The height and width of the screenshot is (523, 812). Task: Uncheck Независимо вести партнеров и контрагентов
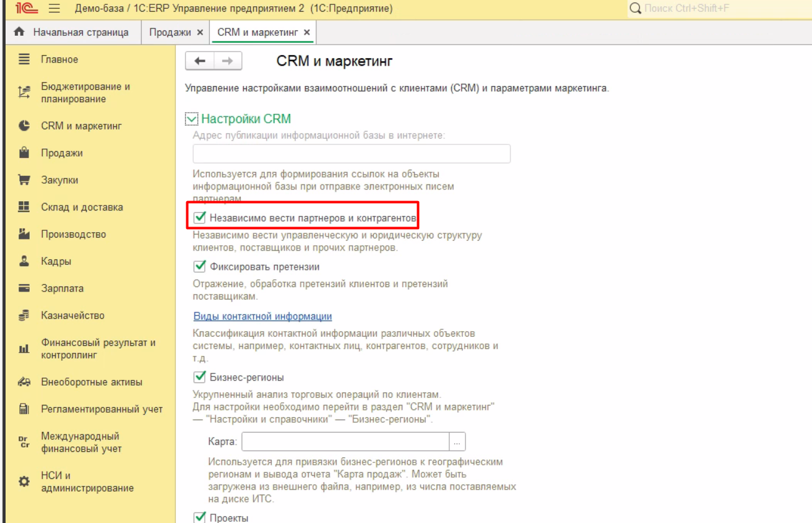199,218
